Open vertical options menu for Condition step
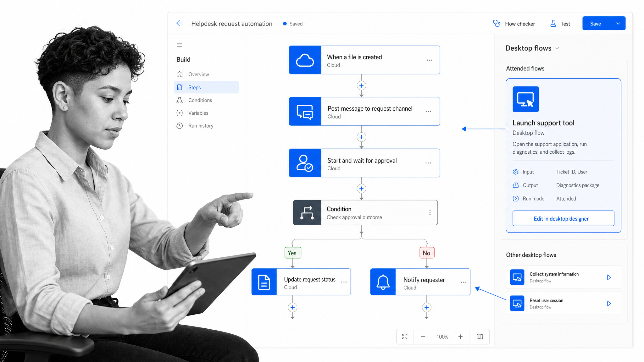644x362 pixels. pyautogui.click(x=430, y=213)
